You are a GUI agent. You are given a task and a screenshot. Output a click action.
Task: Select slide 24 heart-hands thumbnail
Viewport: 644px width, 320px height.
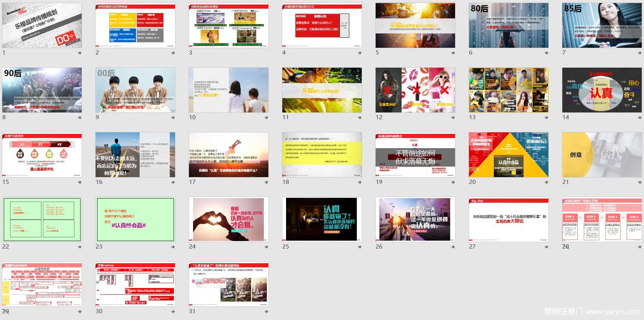pyautogui.click(x=228, y=220)
